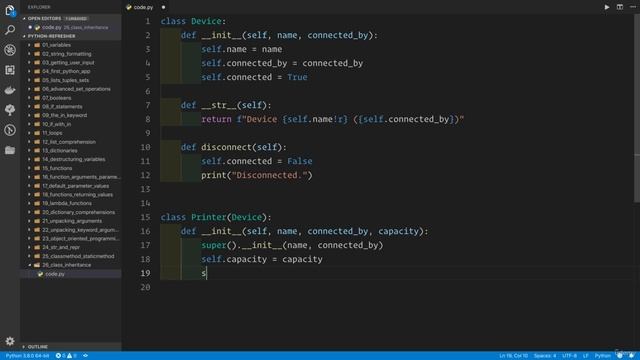The height and width of the screenshot is (360, 640).
Task: Open the 23_object_oriented_programmi... folder
Action: pyautogui.click(x=71, y=238)
